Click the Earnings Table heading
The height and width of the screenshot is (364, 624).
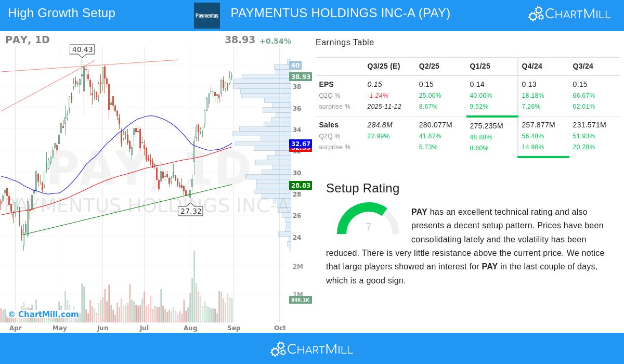click(x=345, y=43)
